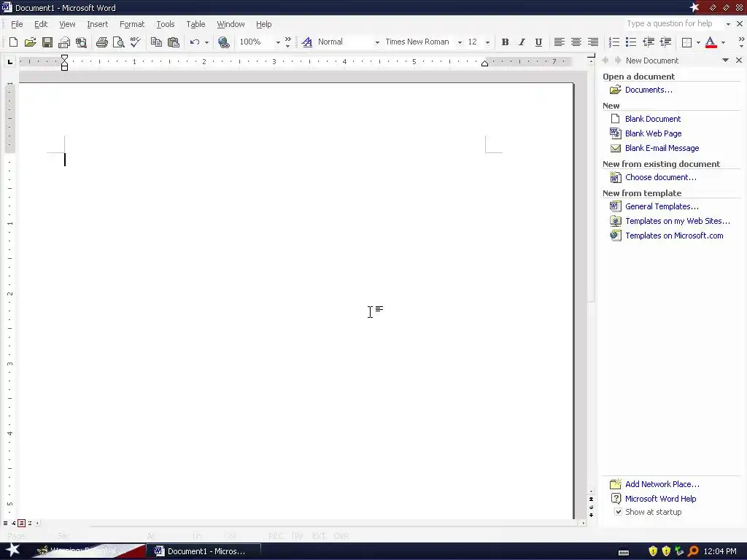The image size is (747, 560).
Task: Run the Spelling and Grammar check icon
Action: [x=136, y=42]
